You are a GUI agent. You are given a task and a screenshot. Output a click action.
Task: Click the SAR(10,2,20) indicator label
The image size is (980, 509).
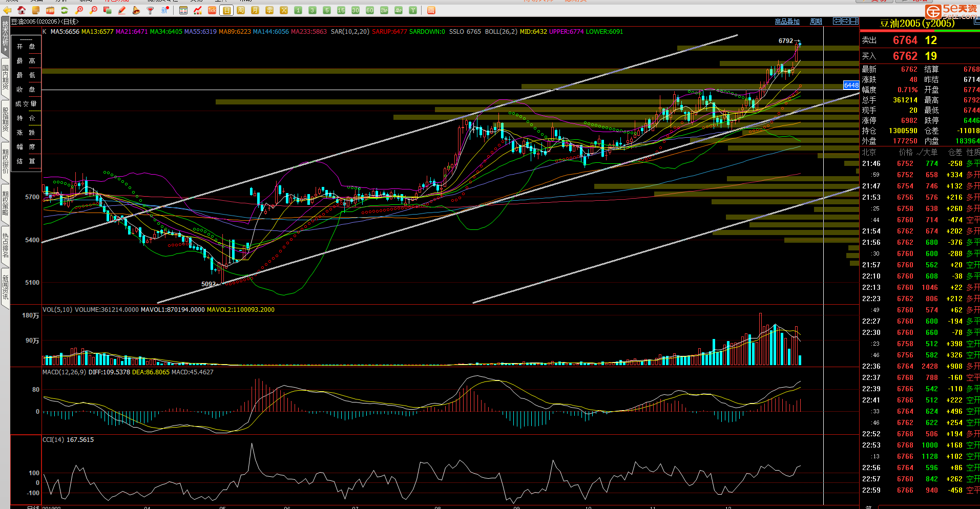click(350, 32)
